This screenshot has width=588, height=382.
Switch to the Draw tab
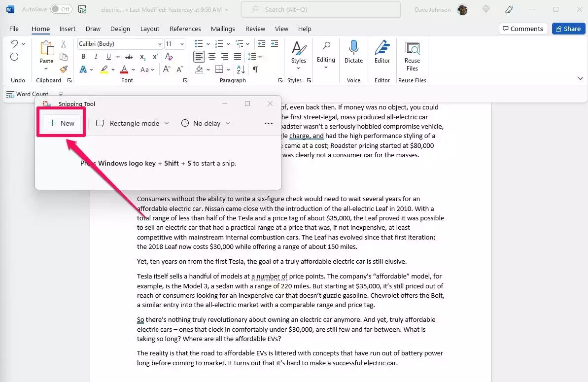pyautogui.click(x=93, y=29)
